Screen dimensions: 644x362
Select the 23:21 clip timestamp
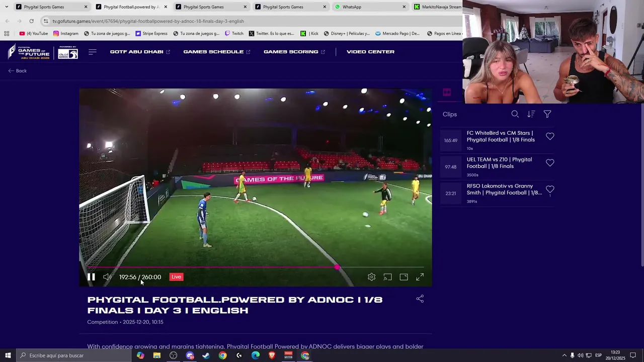click(450, 194)
